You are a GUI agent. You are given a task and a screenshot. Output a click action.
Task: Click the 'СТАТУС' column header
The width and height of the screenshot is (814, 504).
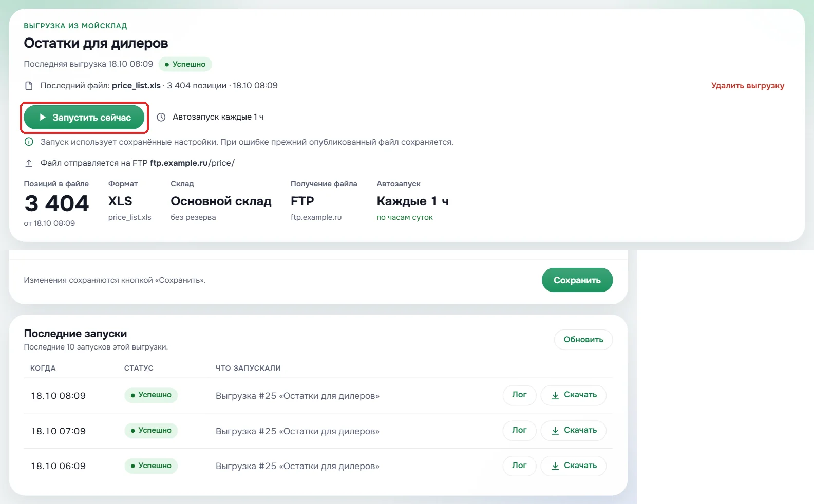139,368
